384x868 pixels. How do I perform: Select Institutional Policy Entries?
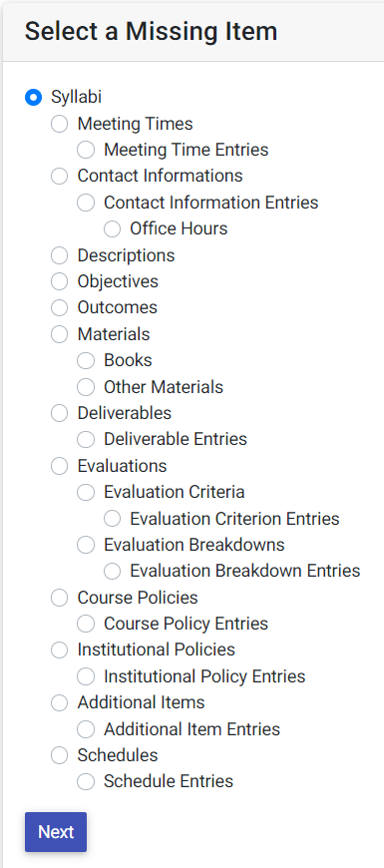[x=86, y=676]
